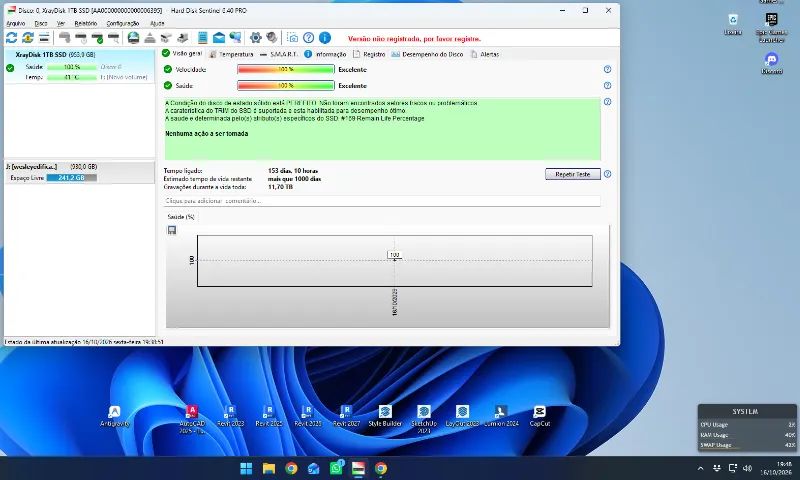This screenshot has width=800, height=480.
Task: Open Lumion 2024 desktop shortcut
Action: 501,416
